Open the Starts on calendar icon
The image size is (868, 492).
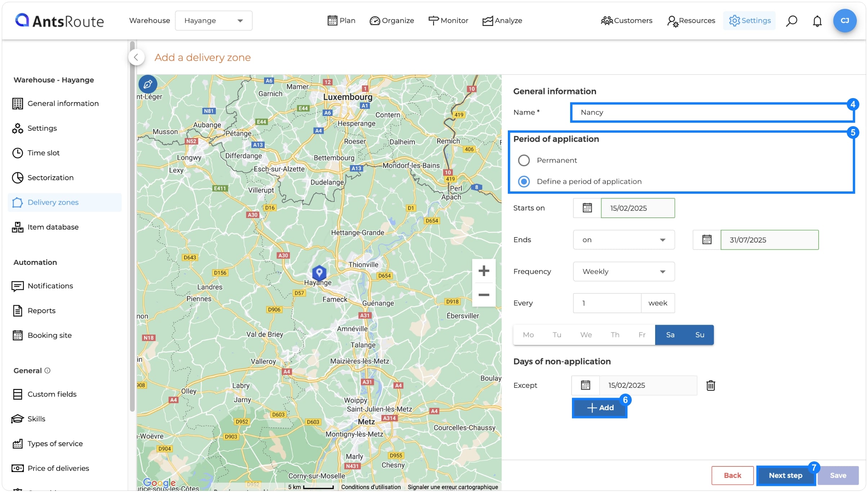(x=587, y=208)
